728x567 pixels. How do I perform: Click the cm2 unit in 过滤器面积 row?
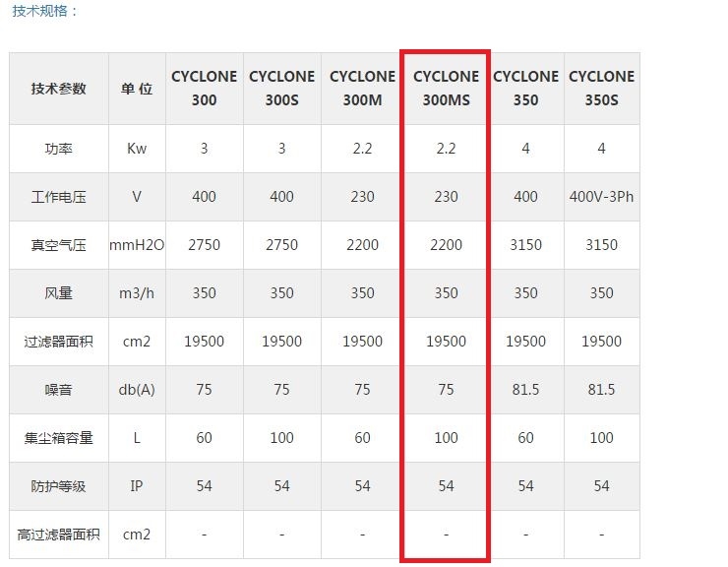(137, 342)
